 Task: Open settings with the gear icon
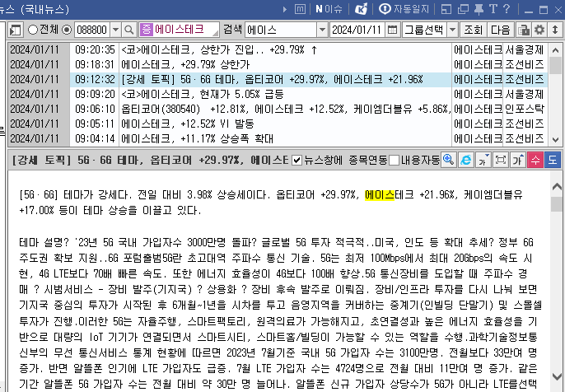pyautogui.click(x=539, y=30)
